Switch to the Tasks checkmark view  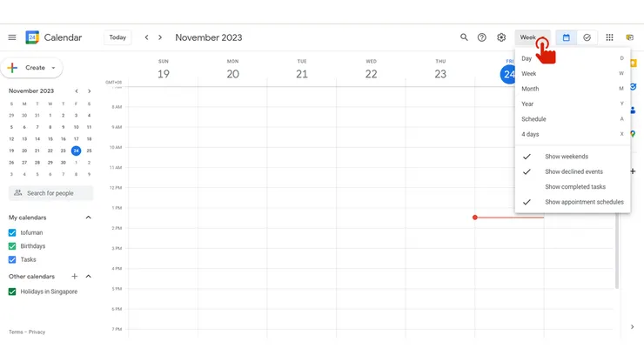587,37
